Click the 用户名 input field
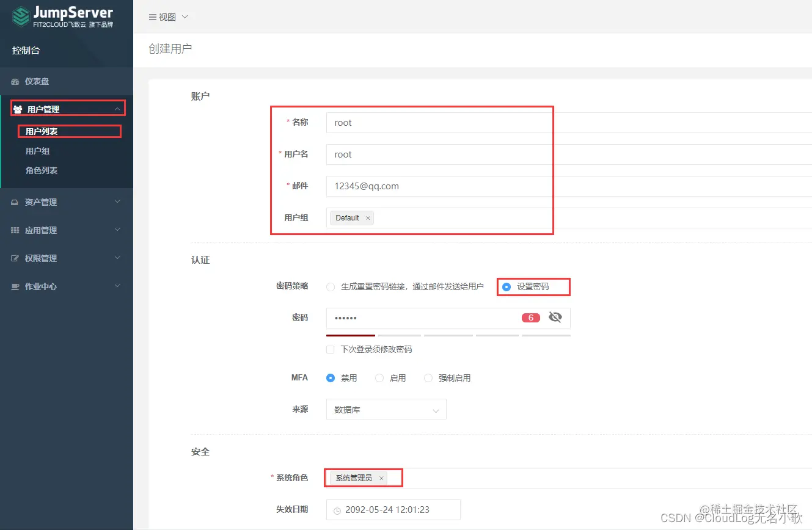 click(569, 154)
